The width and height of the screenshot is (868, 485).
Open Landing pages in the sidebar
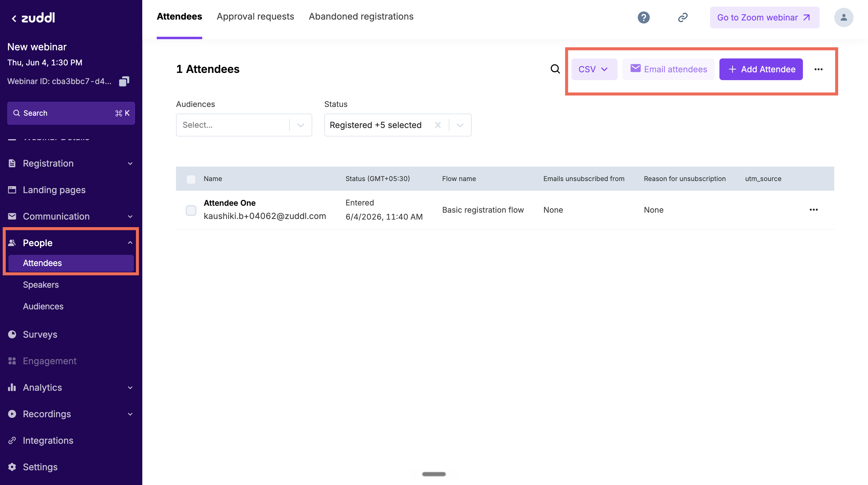coord(54,189)
